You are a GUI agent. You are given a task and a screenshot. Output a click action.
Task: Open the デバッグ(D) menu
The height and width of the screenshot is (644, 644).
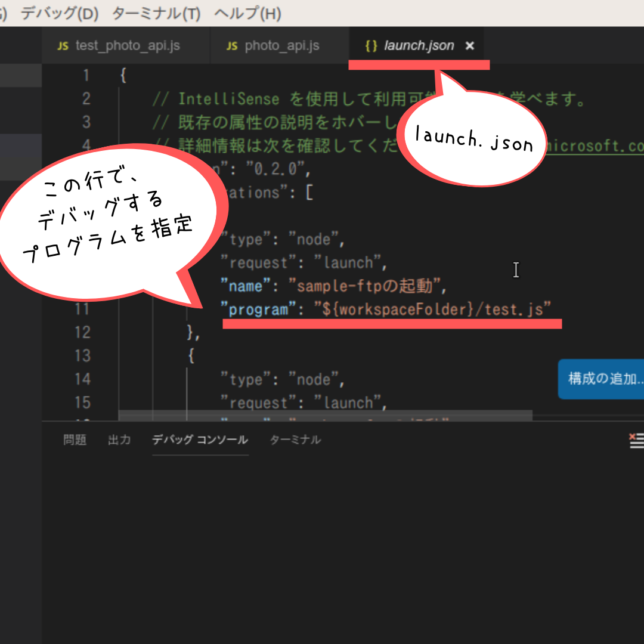coord(60,14)
